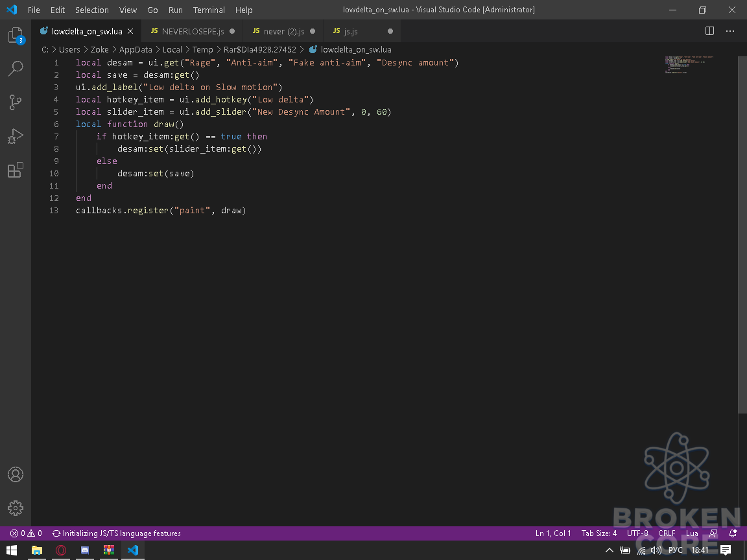Open the Run and Debug view

[x=16, y=136]
